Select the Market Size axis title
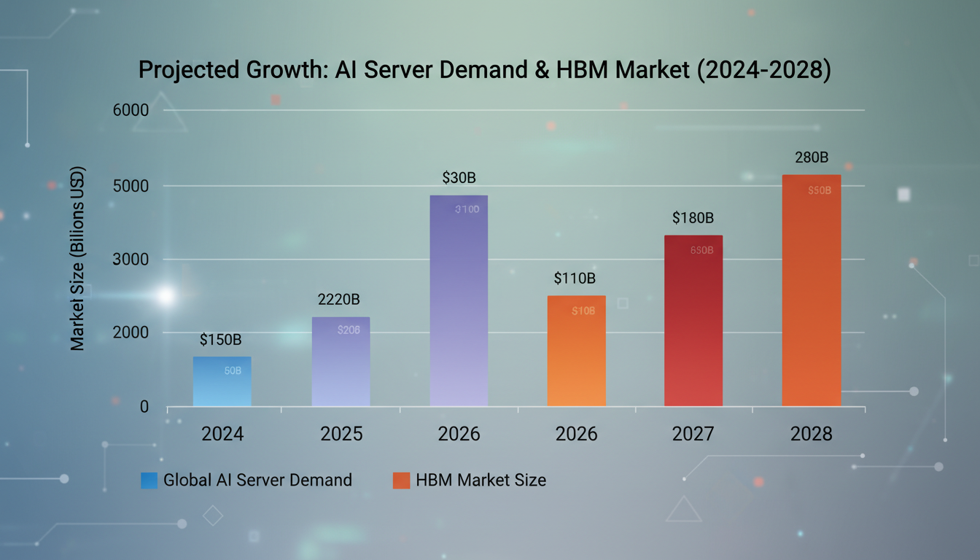Image resolution: width=980 pixels, height=560 pixels. coord(78,259)
